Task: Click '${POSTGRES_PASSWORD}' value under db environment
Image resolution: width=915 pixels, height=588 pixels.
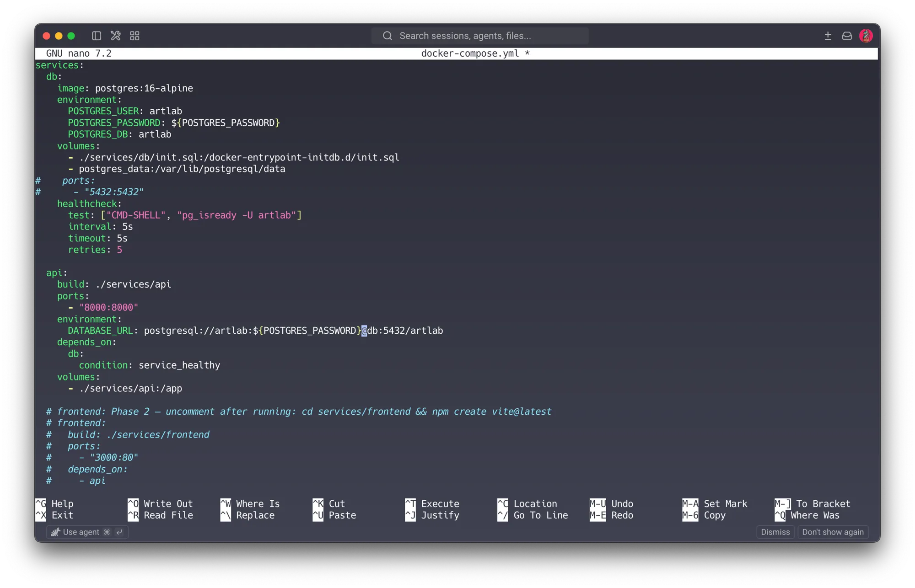Action: 226,123
